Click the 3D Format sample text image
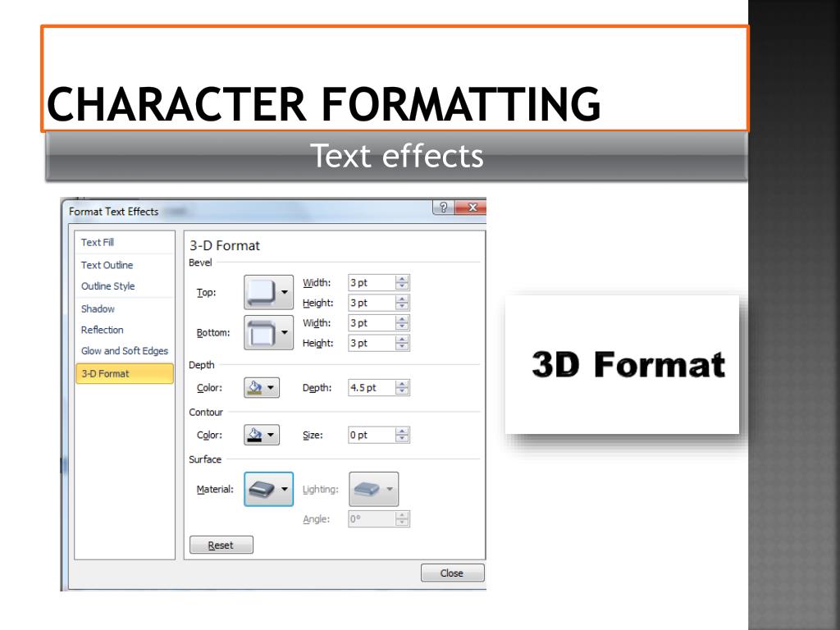840x630 pixels. tap(622, 364)
